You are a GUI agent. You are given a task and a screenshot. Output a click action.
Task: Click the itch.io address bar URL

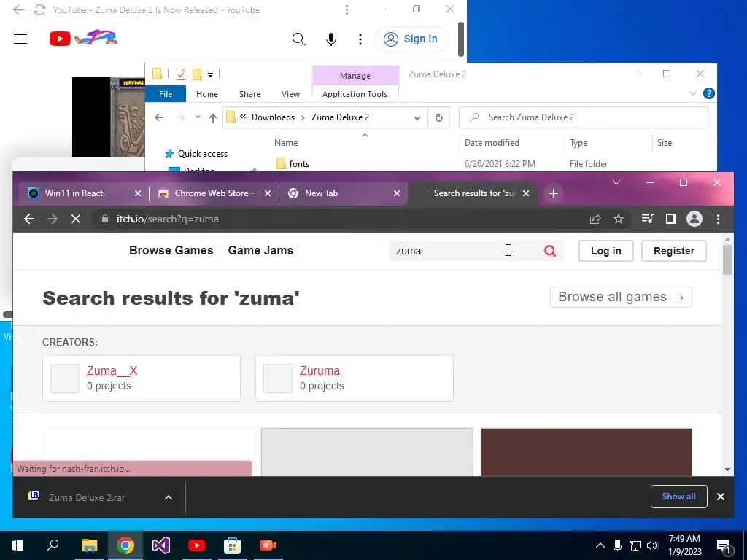tap(168, 219)
